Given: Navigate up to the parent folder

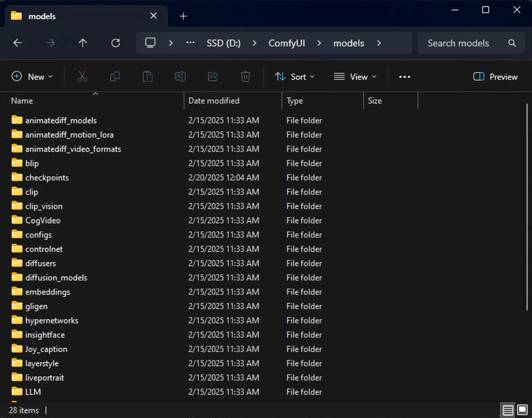Looking at the screenshot, I should click(83, 43).
